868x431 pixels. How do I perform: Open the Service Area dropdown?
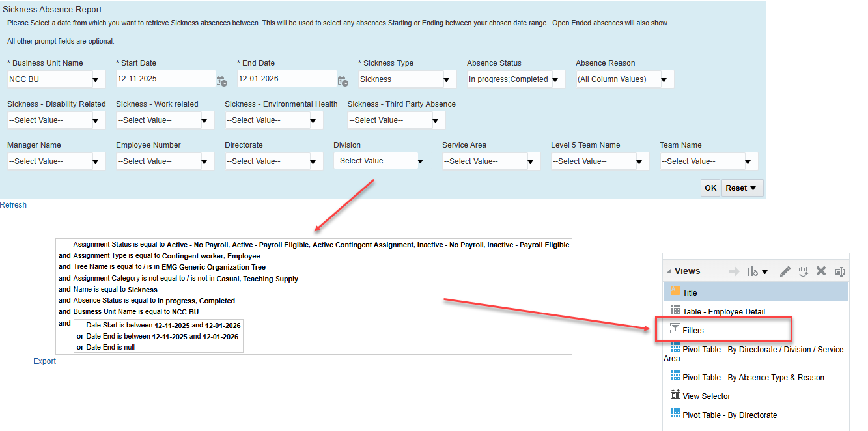(x=532, y=162)
